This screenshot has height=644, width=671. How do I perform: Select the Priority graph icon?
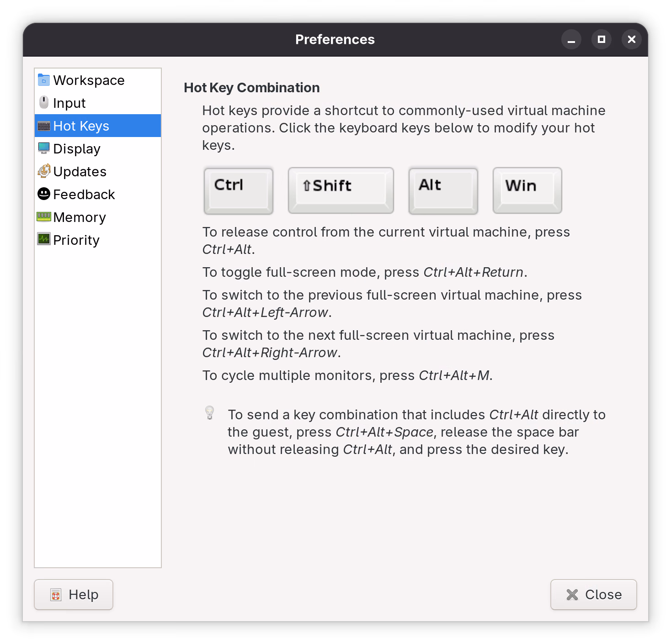[x=43, y=239]
